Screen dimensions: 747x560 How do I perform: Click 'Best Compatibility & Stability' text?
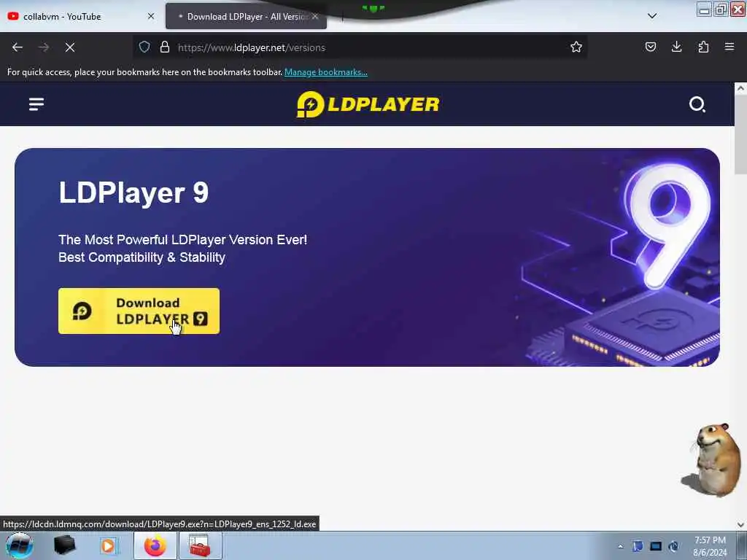pyautogui.click(x=142, y=257)
